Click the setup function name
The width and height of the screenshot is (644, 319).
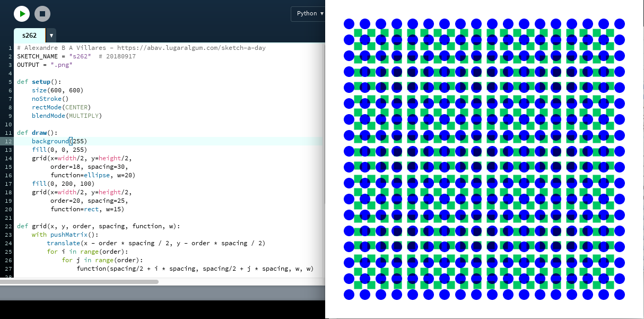[x=40, y=82]
